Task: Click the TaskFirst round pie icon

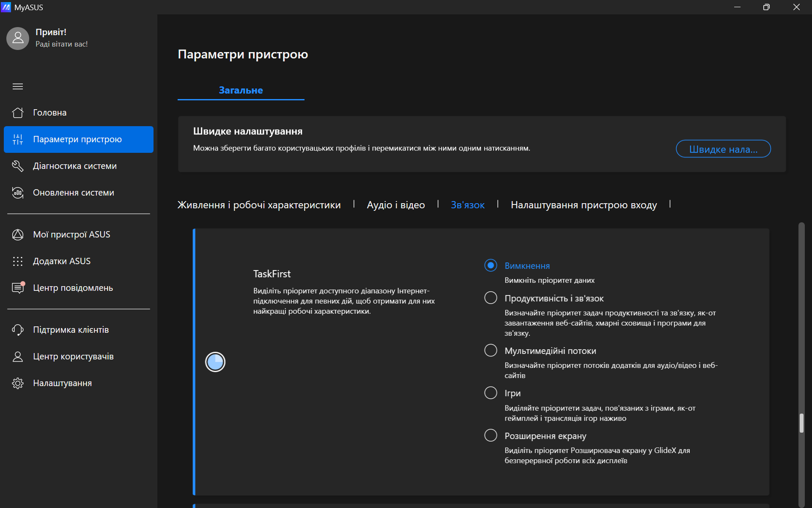Action: (215, 362)
